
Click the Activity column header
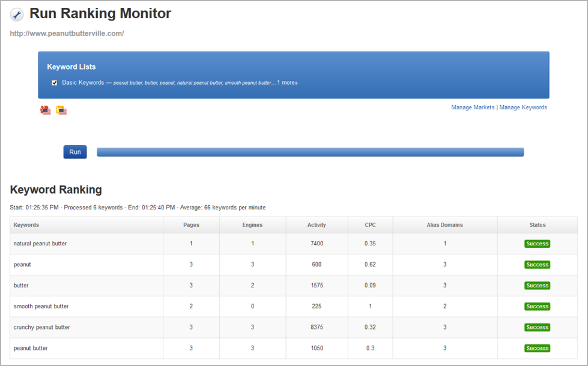[x=317, y=225]
